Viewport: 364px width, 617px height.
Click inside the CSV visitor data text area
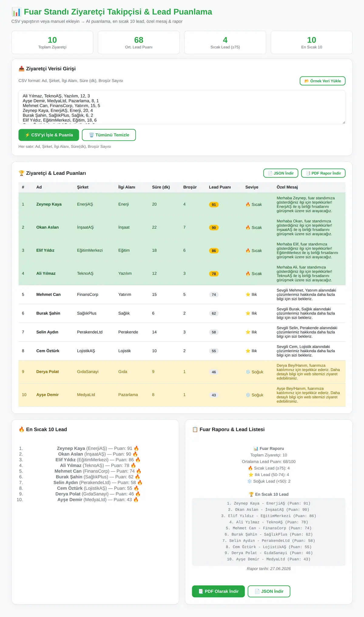click(x=182, y=107)
